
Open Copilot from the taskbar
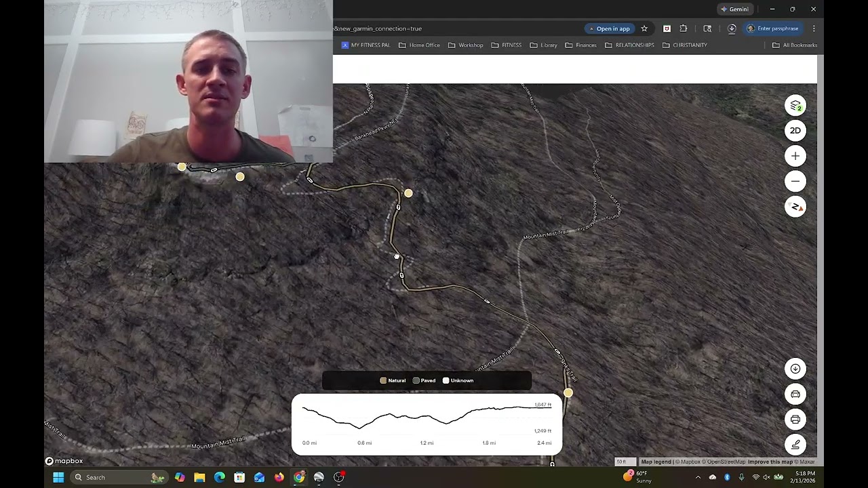[180, 477]
